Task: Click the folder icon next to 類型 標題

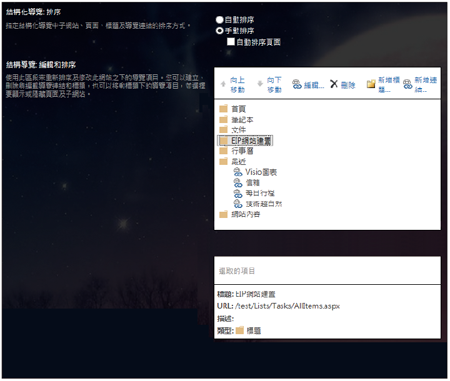Action: click(240, 330)
